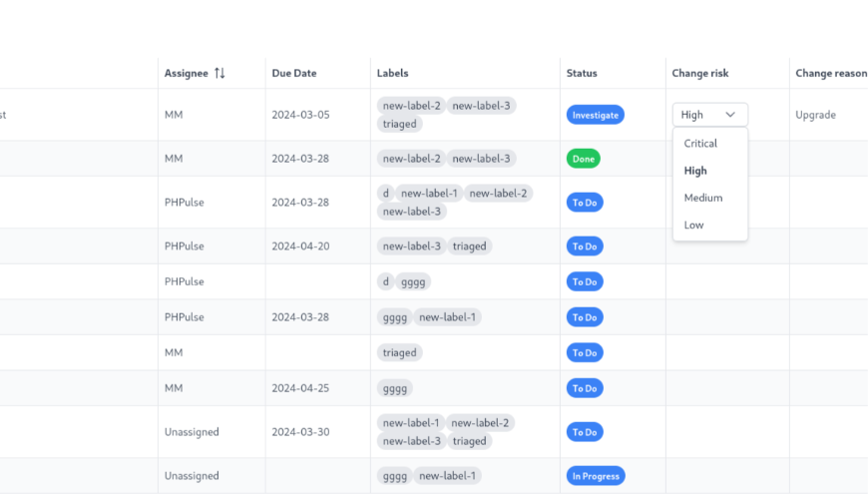The image size is (868, 494).
Task: Click the Due Date column header
Action: click(293, 73)
